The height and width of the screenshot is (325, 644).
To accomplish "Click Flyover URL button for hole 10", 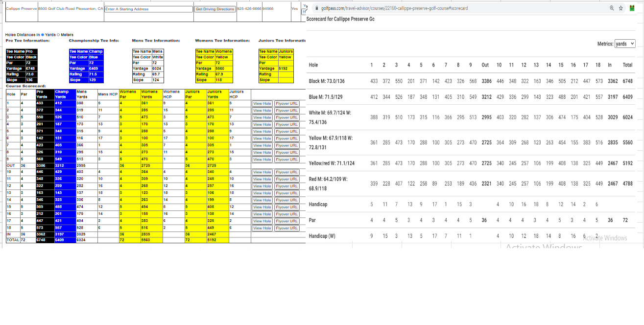I will click(x=286, y=172).
